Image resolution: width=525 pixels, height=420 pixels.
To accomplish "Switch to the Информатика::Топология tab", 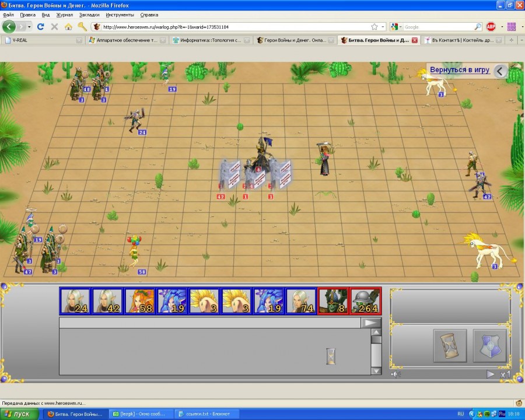I will pyautogui.click(x=211, y=40).
